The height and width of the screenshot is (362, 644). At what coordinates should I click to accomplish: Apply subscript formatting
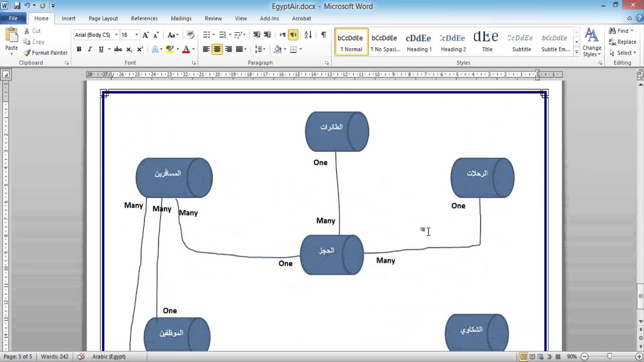point(129,49)
